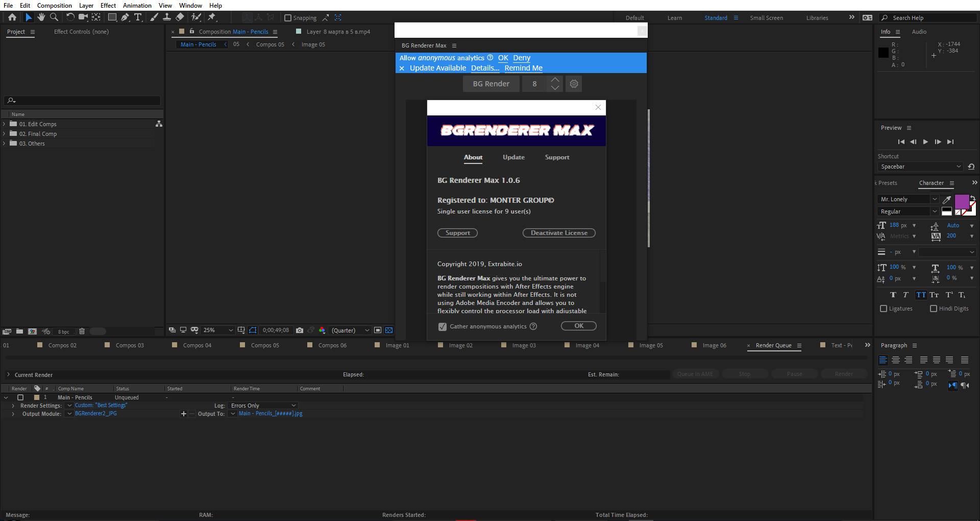Expand the Current Render section
This screenshot has width=980, height=521.
(x=8, y=374)
